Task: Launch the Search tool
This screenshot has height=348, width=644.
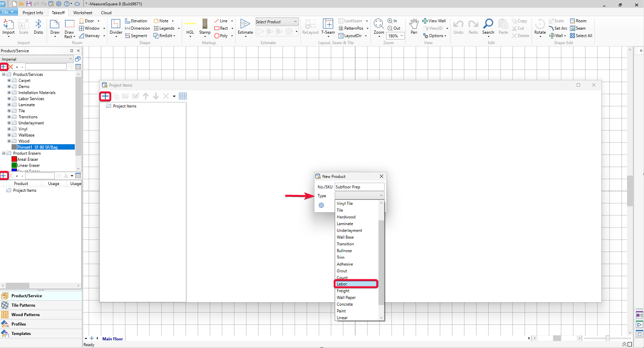Action: coord(488,27)
